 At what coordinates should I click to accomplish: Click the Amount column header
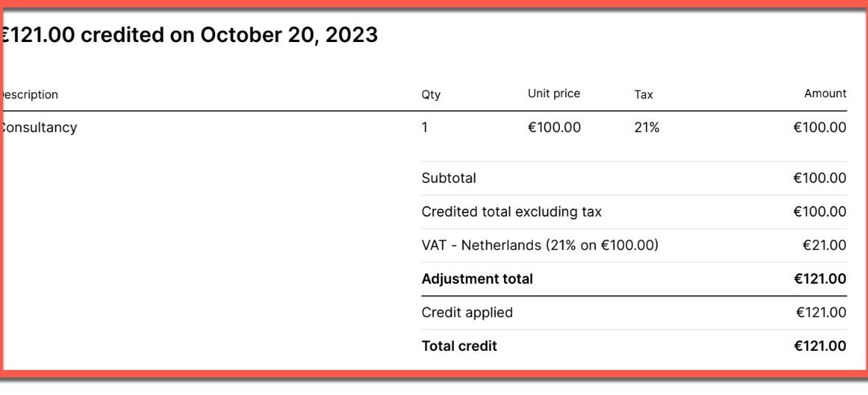coord(825,94)
